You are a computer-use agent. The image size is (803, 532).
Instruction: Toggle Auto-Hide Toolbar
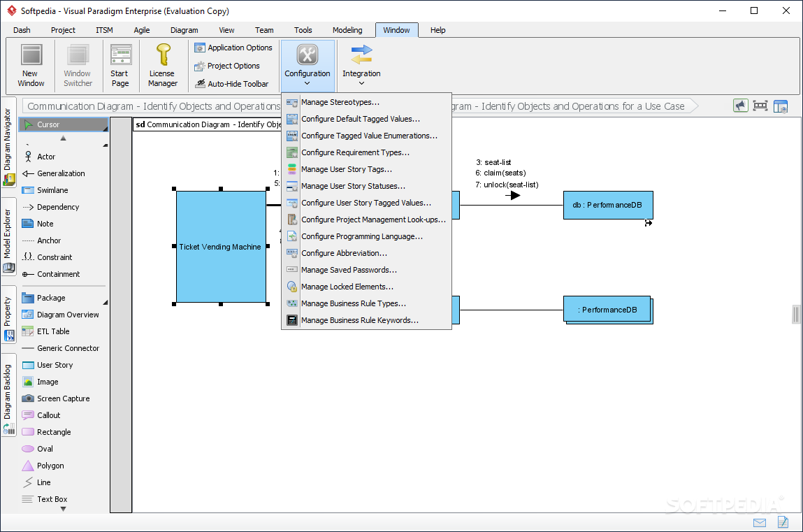click(231, 84)
